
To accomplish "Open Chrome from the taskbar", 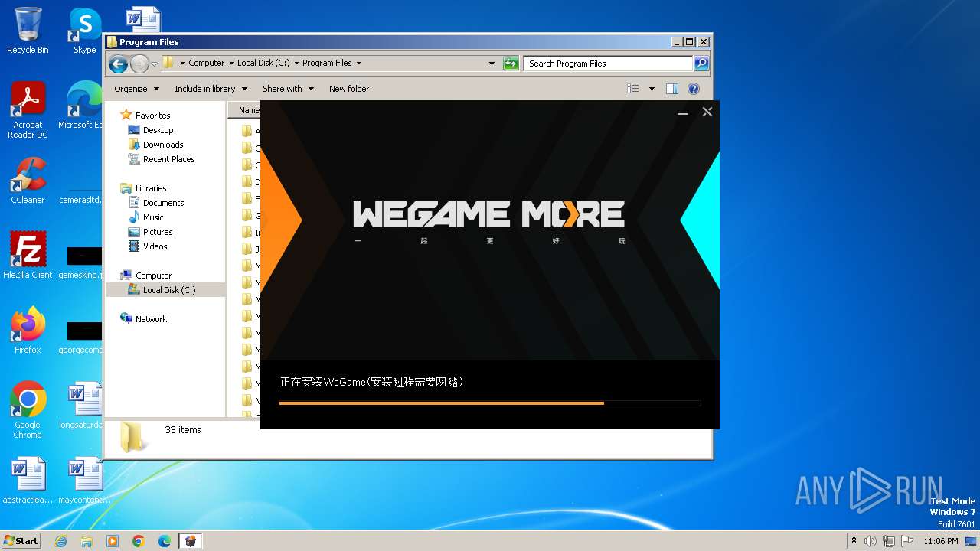I will 139,541.
